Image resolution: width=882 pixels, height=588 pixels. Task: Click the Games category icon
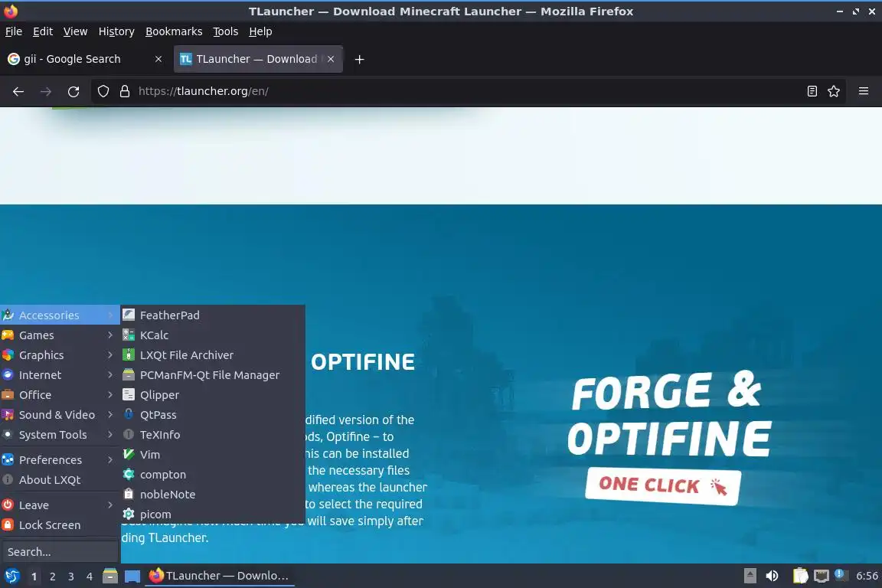[8, 335]
